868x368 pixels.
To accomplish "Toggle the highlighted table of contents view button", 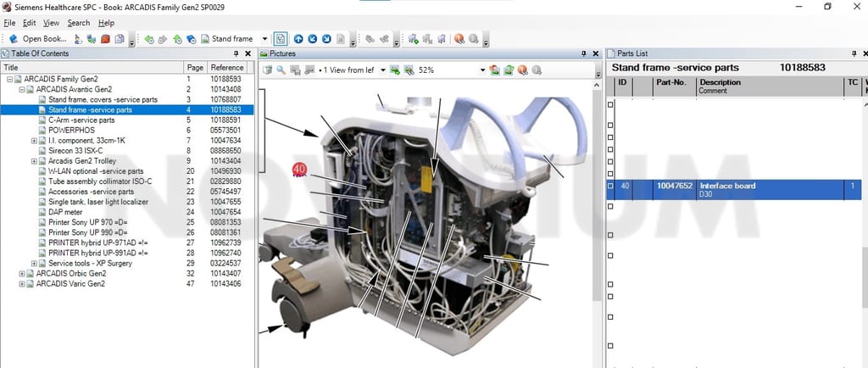I will coord(281,39).
